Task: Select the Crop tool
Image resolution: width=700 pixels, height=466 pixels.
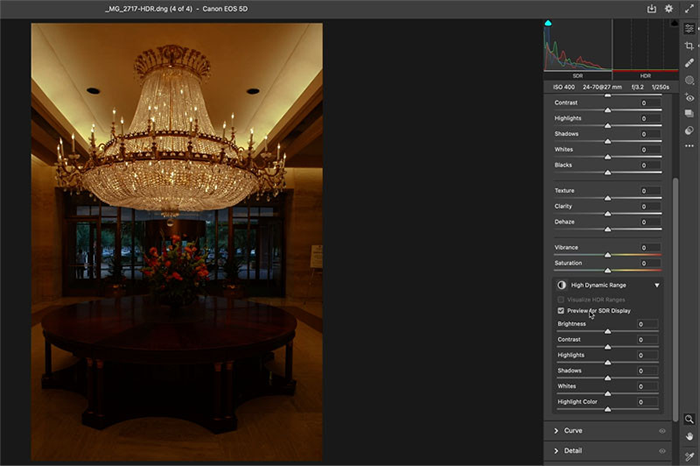Action: pos(689,46)
